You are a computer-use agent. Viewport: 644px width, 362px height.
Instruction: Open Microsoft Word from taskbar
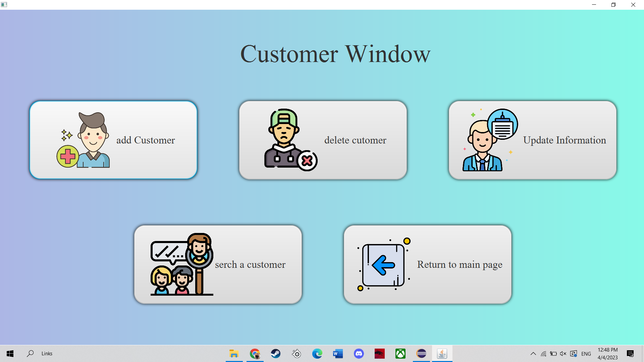click(338, 354)
